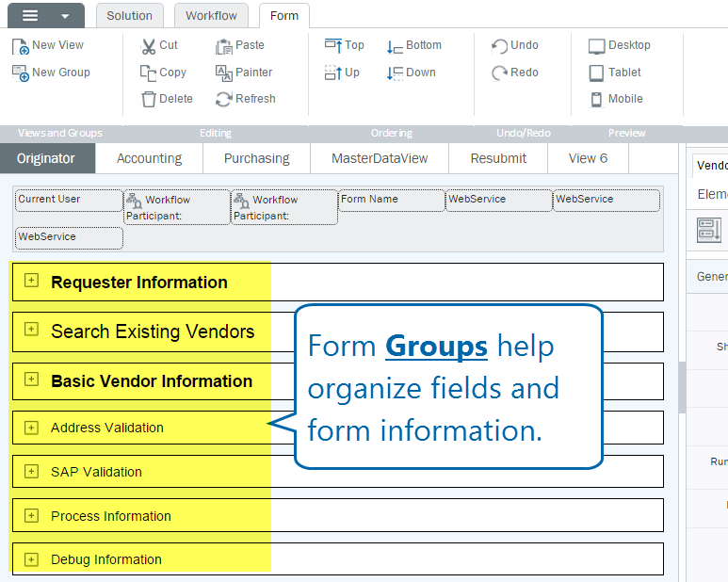Redo the last action
This screenshot has width=728, height=582.
tap(515, 73)
